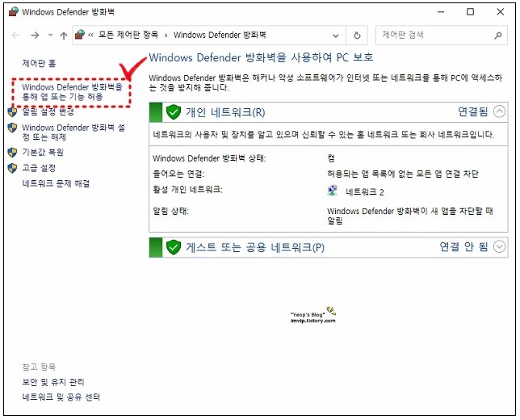Click the 연결 안 됨 status text
Screen dimensions: 520x420
[463, 246]
